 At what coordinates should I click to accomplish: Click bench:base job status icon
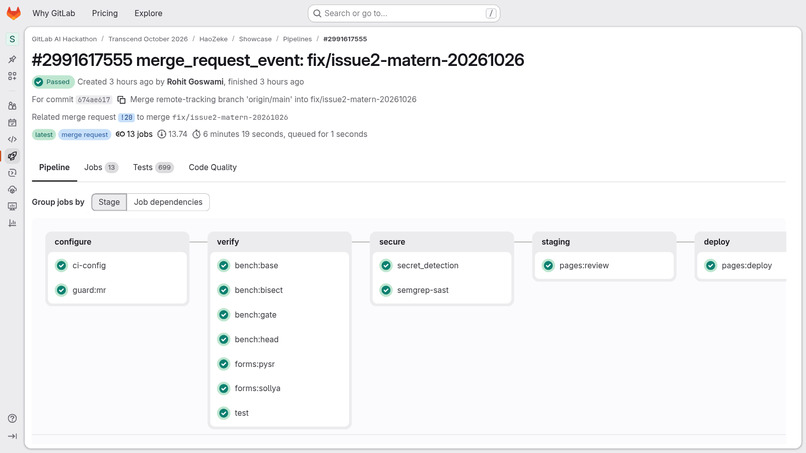tap(224, 265)
